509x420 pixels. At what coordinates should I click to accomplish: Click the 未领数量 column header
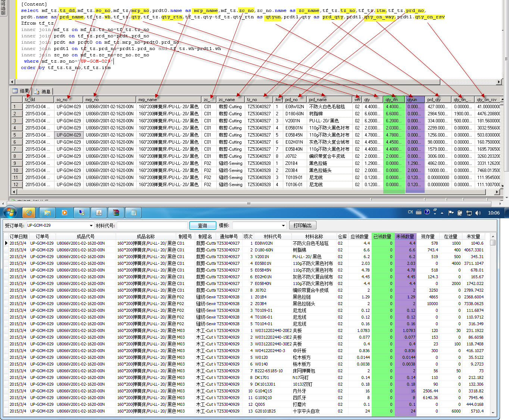(x=405, y=236)
